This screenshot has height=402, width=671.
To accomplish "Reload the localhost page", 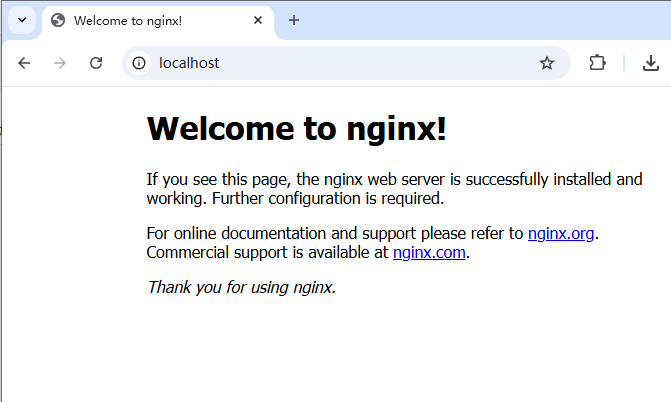I will (96, 63).
